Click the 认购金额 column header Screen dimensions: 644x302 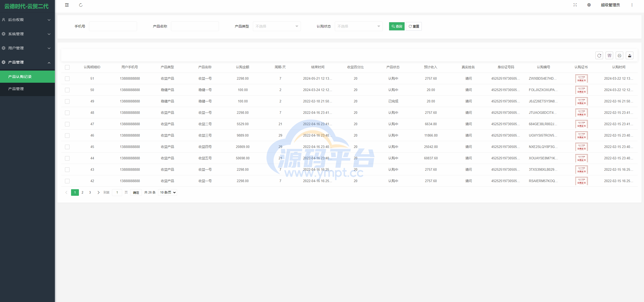[x=242, y=67]
